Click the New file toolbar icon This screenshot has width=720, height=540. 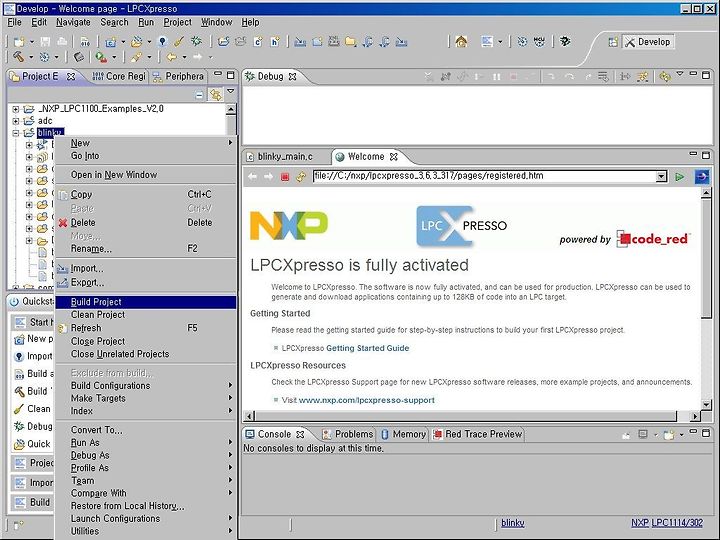[19, 42]
